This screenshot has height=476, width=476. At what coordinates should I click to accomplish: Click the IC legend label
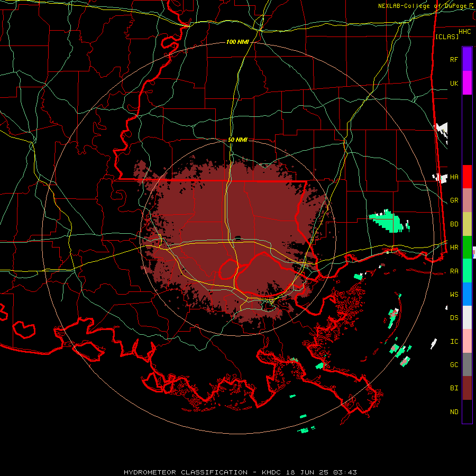[x=454, y=342]
